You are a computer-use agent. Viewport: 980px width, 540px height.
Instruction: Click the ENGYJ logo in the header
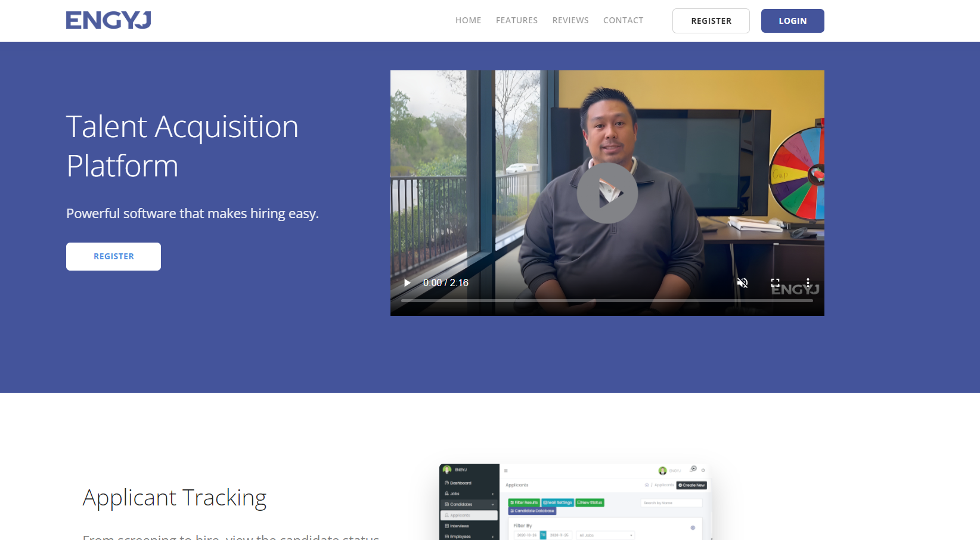pyautogui.click(x=108, y=20)
